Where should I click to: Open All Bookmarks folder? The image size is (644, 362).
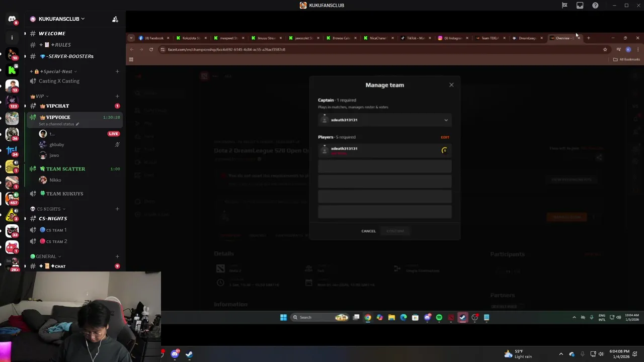pos(626,60)
